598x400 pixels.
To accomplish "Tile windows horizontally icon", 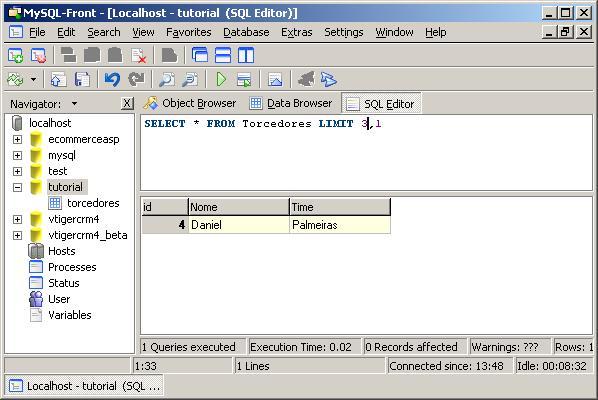I will tap(223, 56).
